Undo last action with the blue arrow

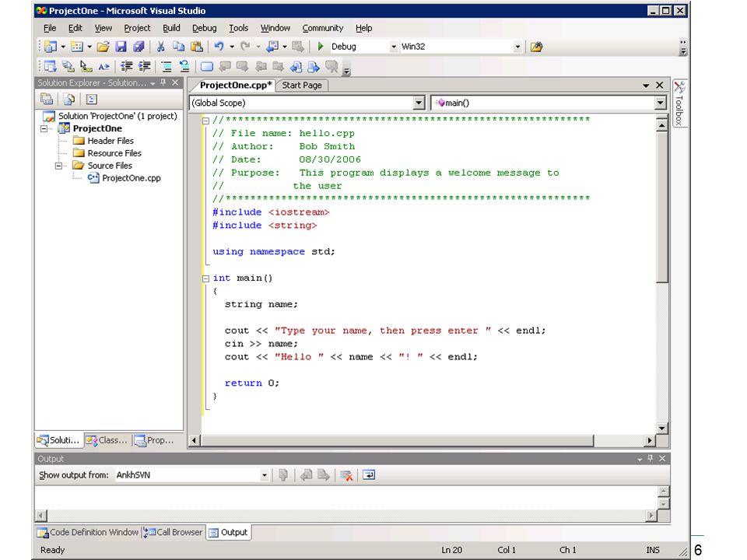[219, 47]
